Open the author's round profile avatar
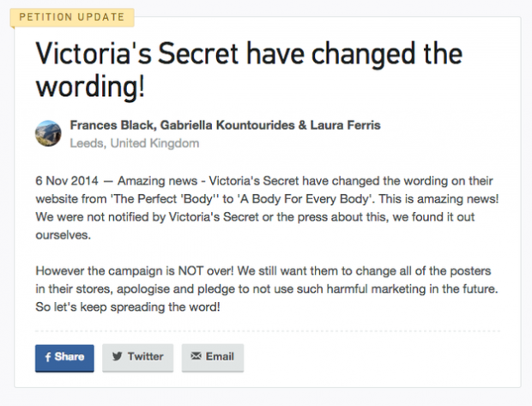Screen dimensions: 532x406 [48, 133]
